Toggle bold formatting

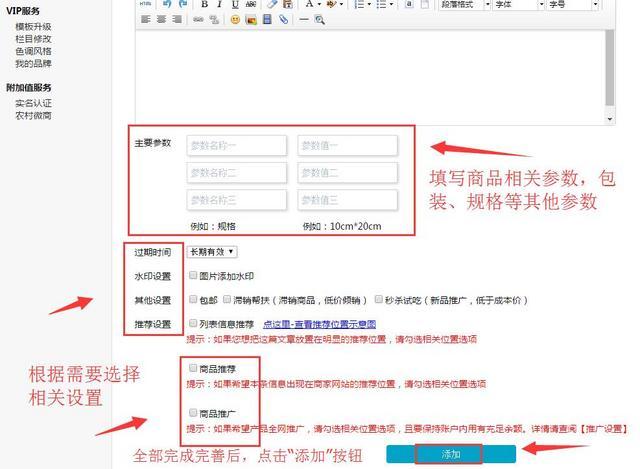(204, 4)
